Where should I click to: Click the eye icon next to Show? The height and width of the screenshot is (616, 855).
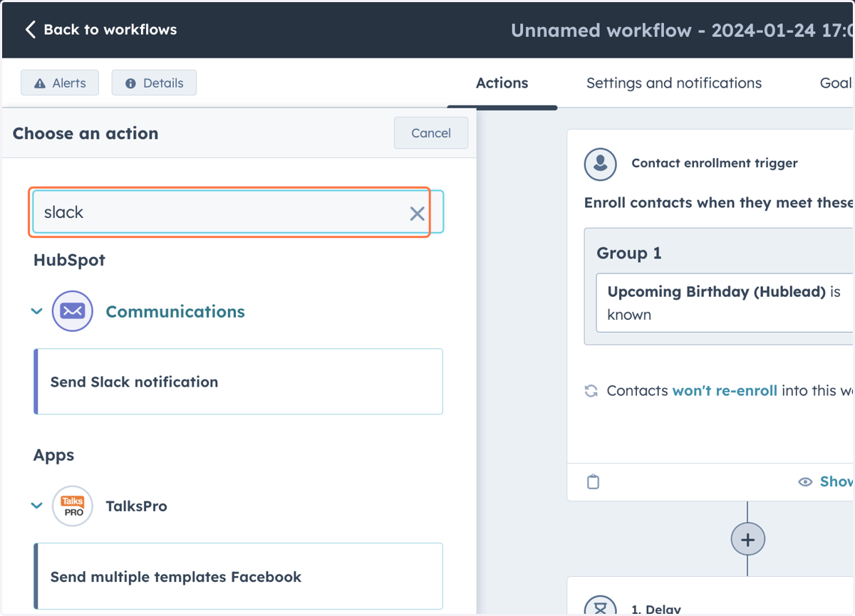click(805, 482)
